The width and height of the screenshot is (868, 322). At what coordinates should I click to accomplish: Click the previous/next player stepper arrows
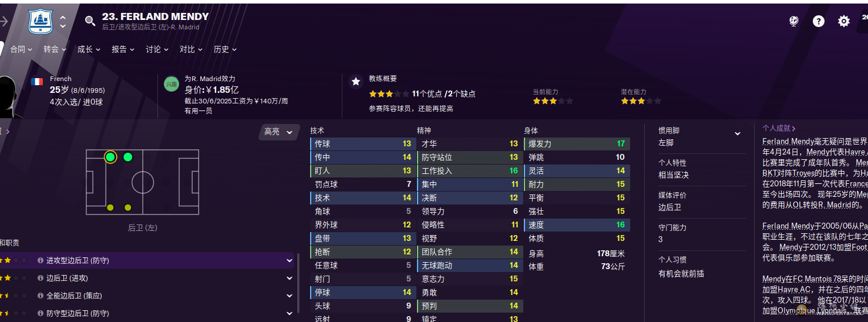pos(63,22)
